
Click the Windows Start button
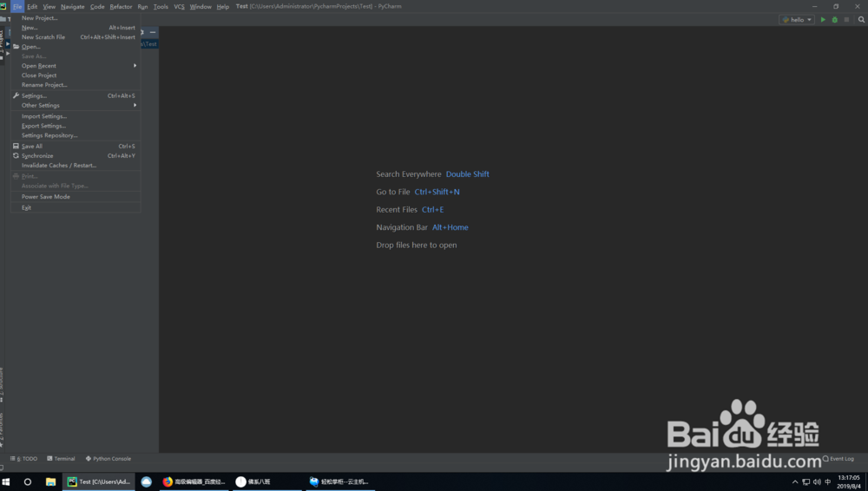click(6, 481)
